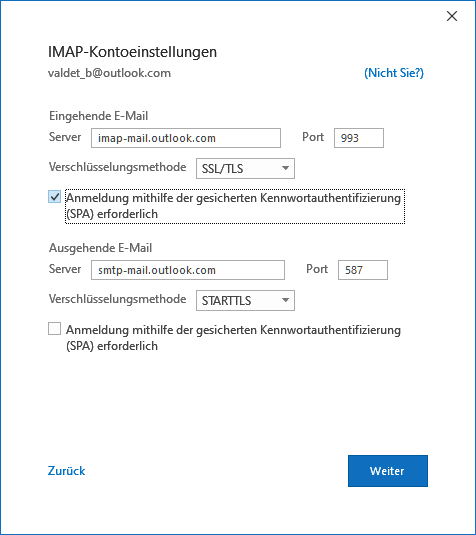Select the email address valdet_b@outlook.com text
The height and width of the screenshot is (535, 476).
coord(109,73)
